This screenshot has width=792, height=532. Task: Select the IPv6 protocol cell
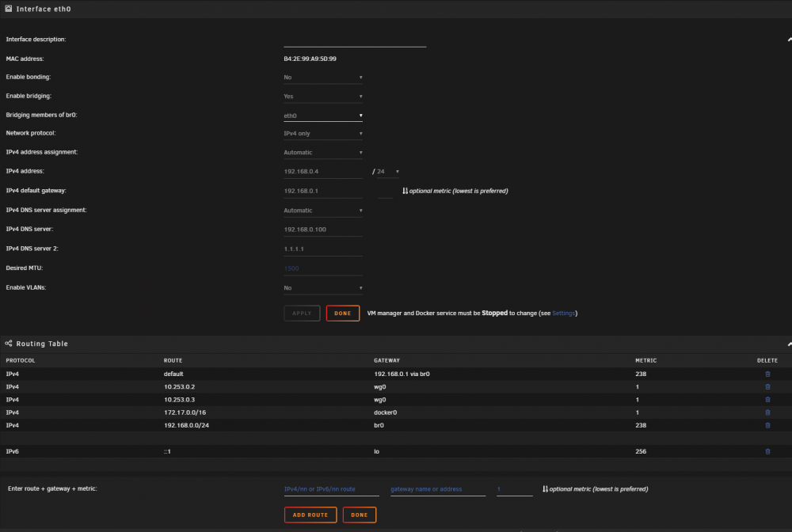[12, 452]
